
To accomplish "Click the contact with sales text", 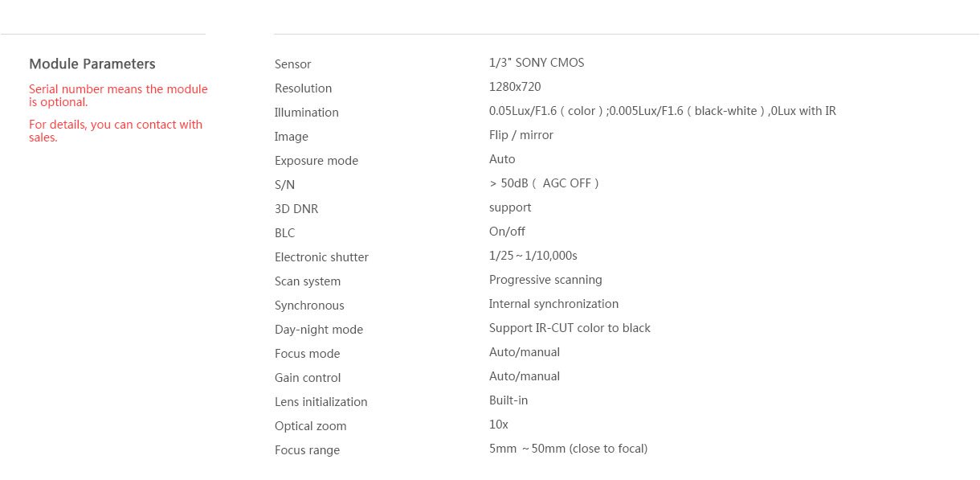I will coord(116,131).
